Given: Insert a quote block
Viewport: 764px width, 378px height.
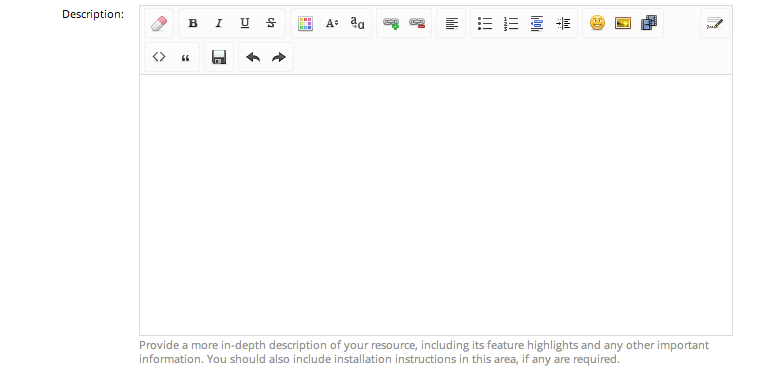Looking at the screenshot, I should pos(185,58).
